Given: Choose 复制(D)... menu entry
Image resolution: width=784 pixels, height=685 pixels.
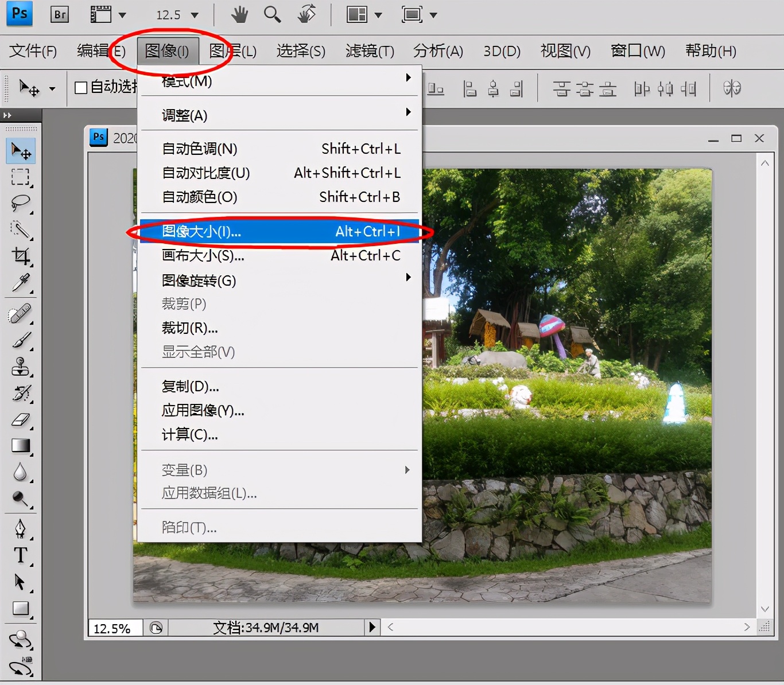Looking at the screenshot, I should point(280,387).
